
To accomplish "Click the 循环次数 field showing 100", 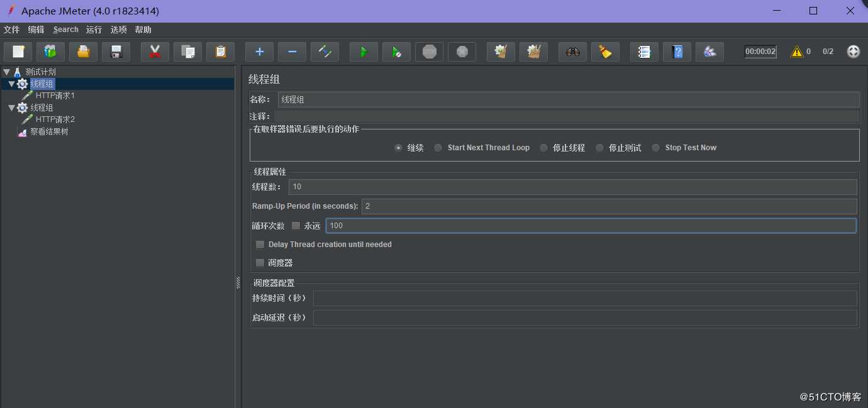I will click(591, 226).
